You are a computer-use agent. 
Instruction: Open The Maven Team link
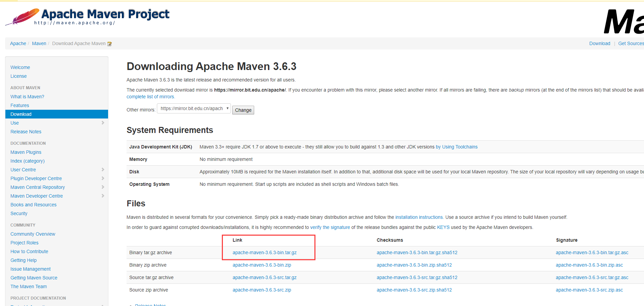[x=29, y=286]
